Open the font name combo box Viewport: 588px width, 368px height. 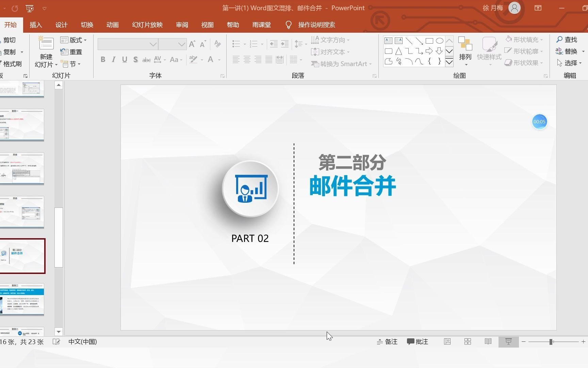click(x=128, y=44)
